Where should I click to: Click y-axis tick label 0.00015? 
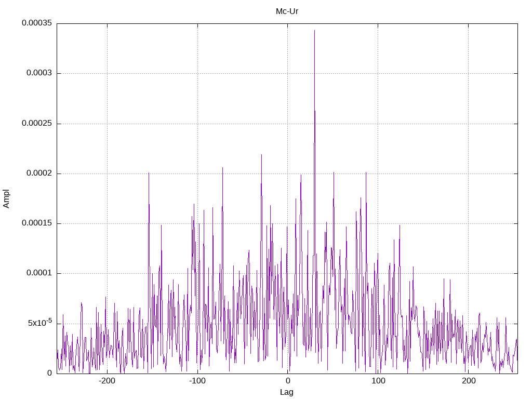[37, 223]
